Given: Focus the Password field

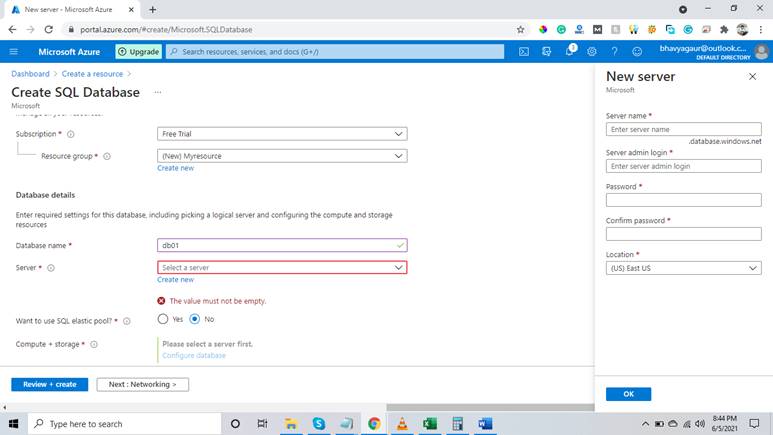Looking at the screenshot, I should [683, 200].
